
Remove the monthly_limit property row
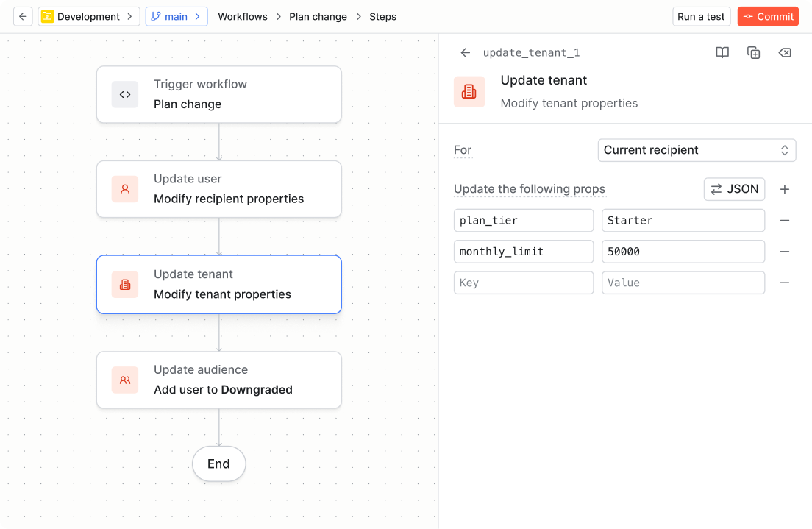coord(785,252)
